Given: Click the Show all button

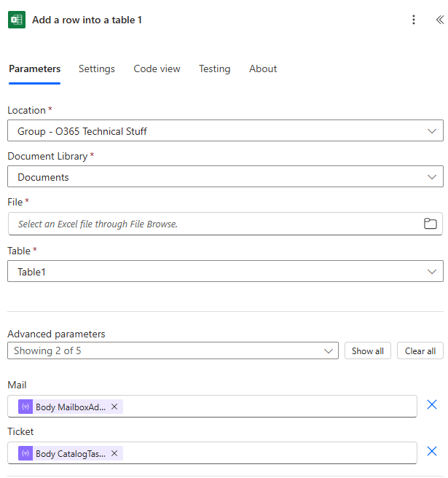Looking at the screenshot, I should [368, 351].
